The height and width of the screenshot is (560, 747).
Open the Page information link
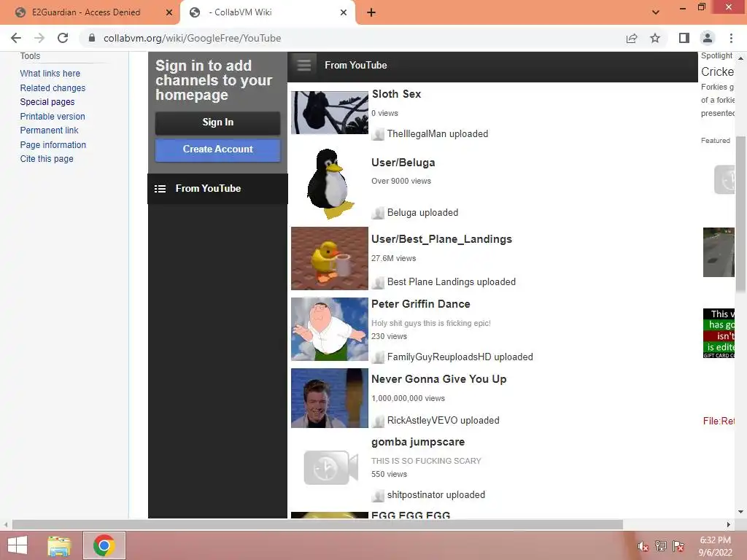pos(53,145)
